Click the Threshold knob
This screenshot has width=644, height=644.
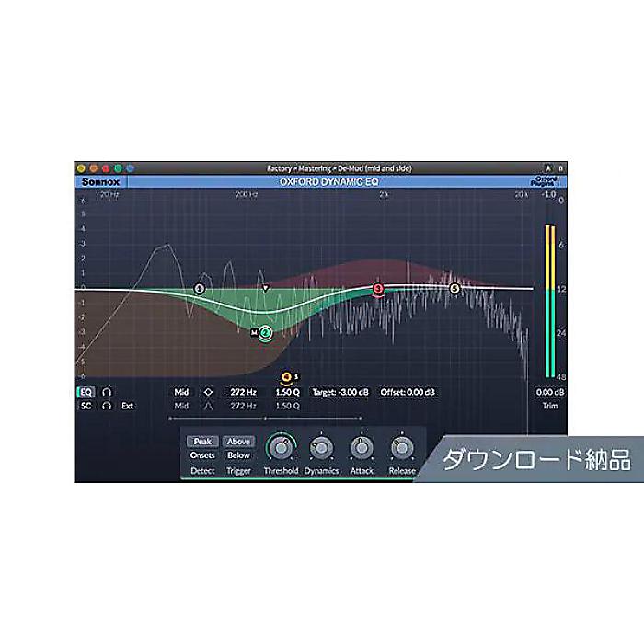(281, 448)
